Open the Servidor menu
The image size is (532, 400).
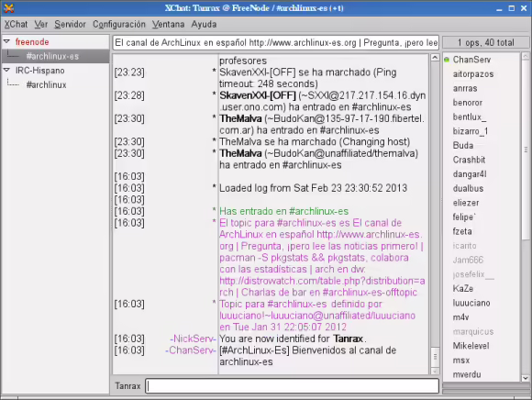70,25
